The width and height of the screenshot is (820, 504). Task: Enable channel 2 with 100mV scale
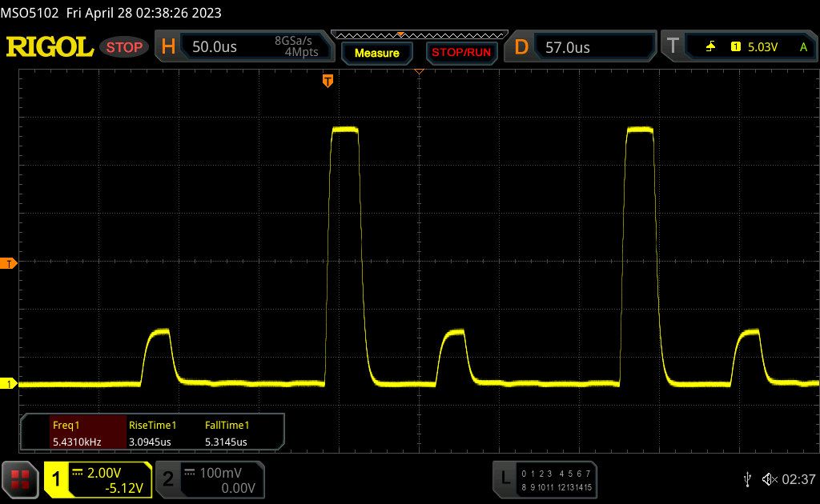209,480
